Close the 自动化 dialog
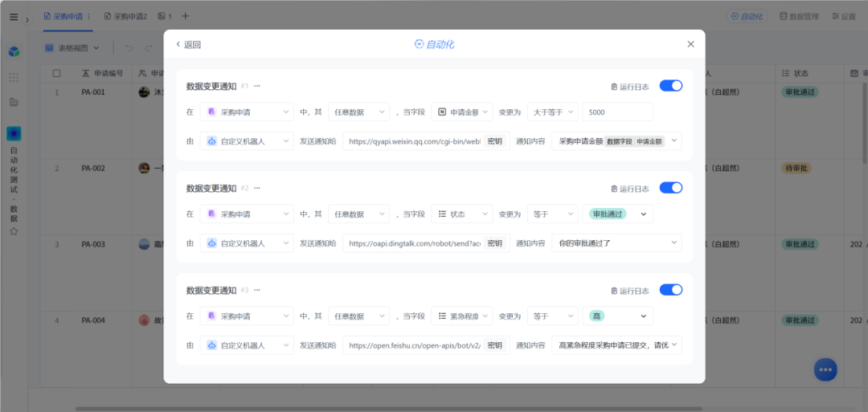The image size is (868, 412). click(x=690, y=44)
